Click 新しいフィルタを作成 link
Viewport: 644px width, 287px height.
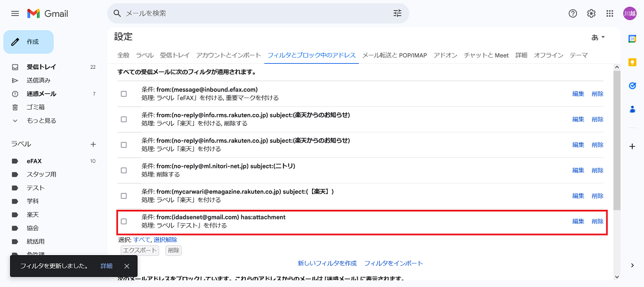[x=327, y=264]
